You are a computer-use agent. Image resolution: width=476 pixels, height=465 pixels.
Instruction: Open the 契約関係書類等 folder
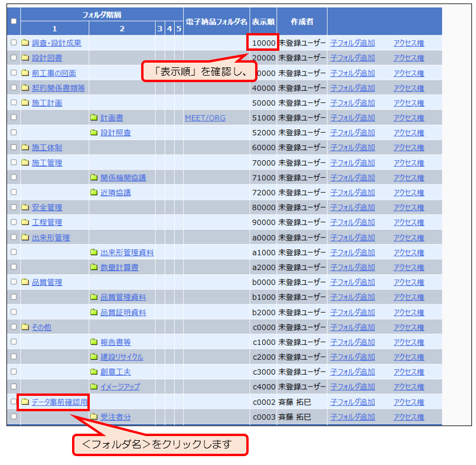pyautogui.click(x=58, y=88)
